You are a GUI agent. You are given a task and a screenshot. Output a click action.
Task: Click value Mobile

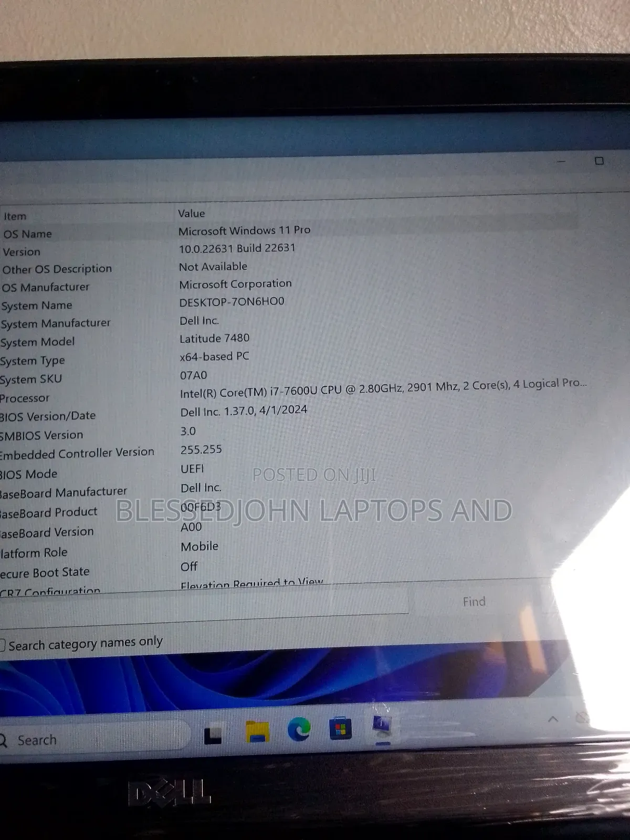(x=199, y=547)
